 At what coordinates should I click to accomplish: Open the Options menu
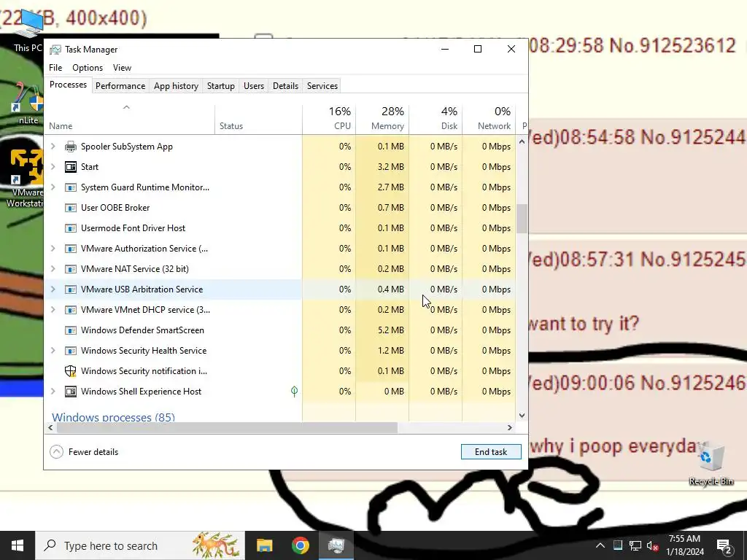click(x=88, y=68)
